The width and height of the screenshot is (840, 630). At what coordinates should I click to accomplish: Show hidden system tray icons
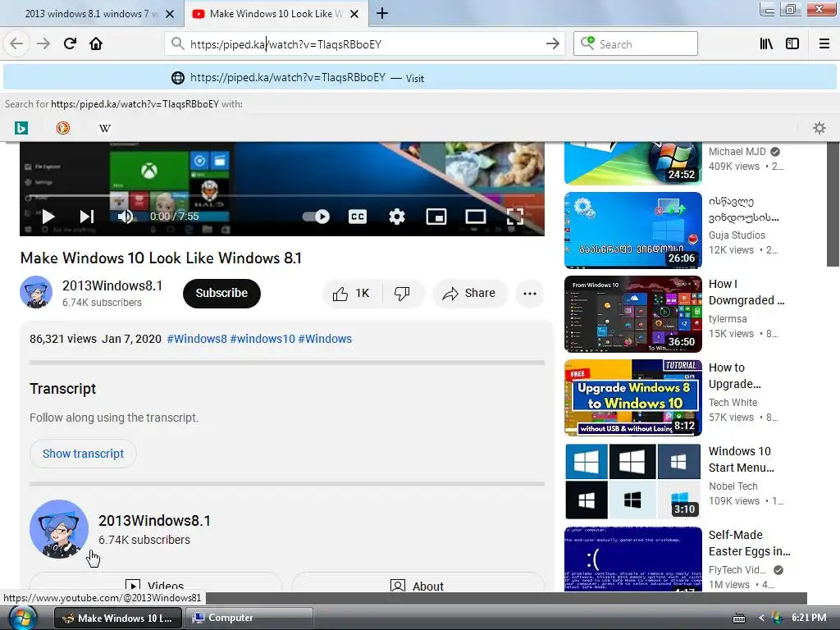point(761,619)
